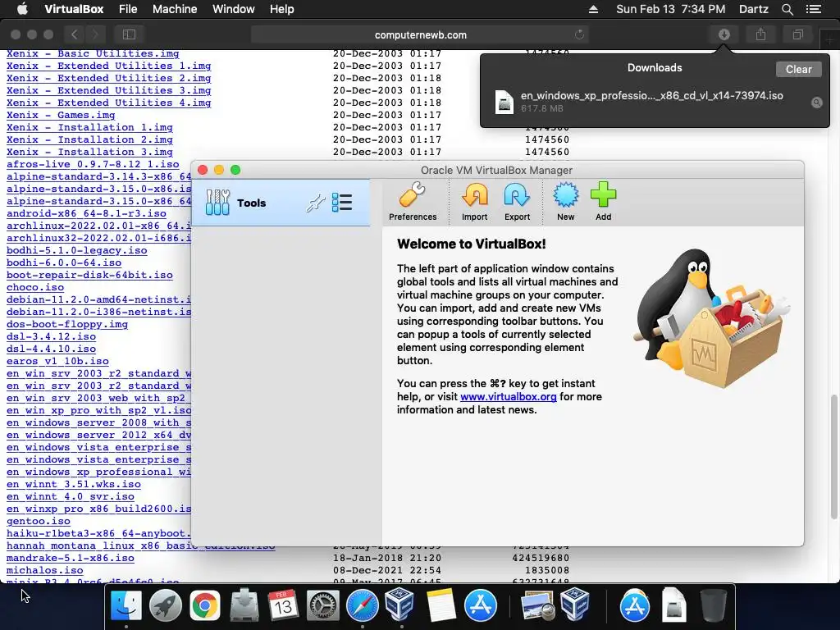Open the VirtualBox application menu
Screen dimensions: 840x630
74,9
